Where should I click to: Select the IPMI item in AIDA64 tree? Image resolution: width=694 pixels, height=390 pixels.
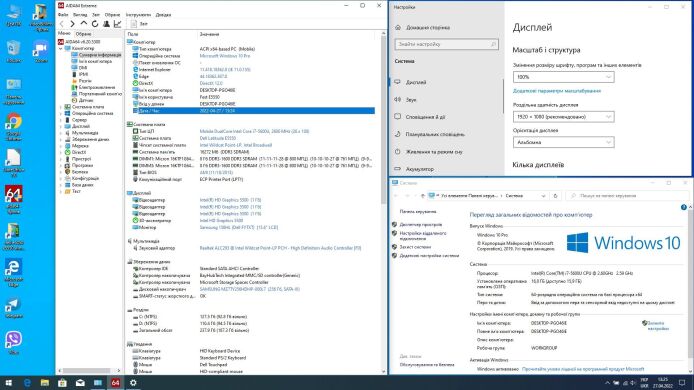pos(80,74)
